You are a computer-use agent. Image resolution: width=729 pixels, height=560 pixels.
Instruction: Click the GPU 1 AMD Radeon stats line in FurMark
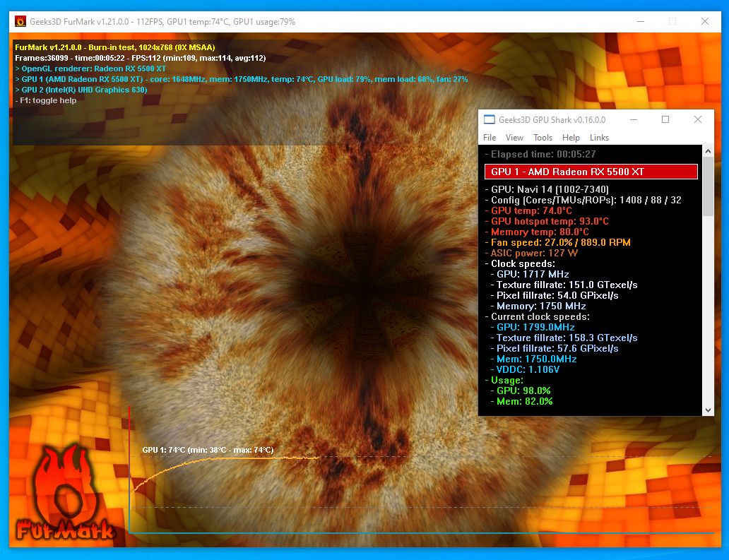242,80
